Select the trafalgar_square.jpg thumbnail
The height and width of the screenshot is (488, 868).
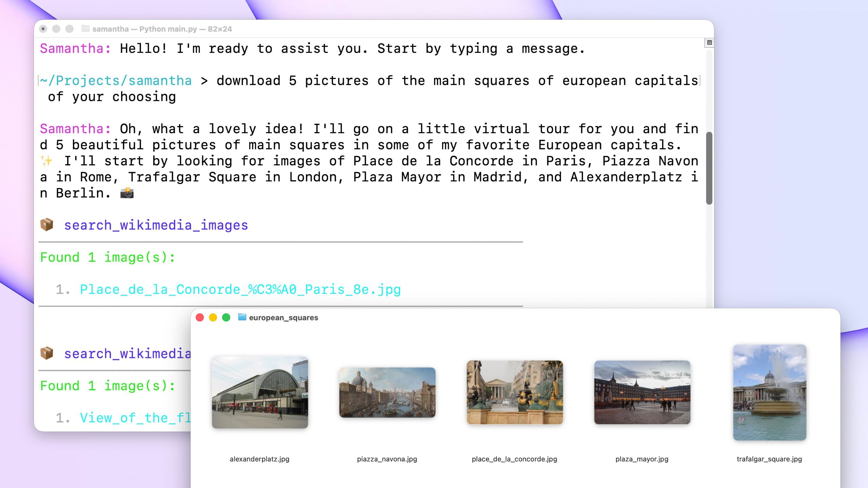coord(769,392)
